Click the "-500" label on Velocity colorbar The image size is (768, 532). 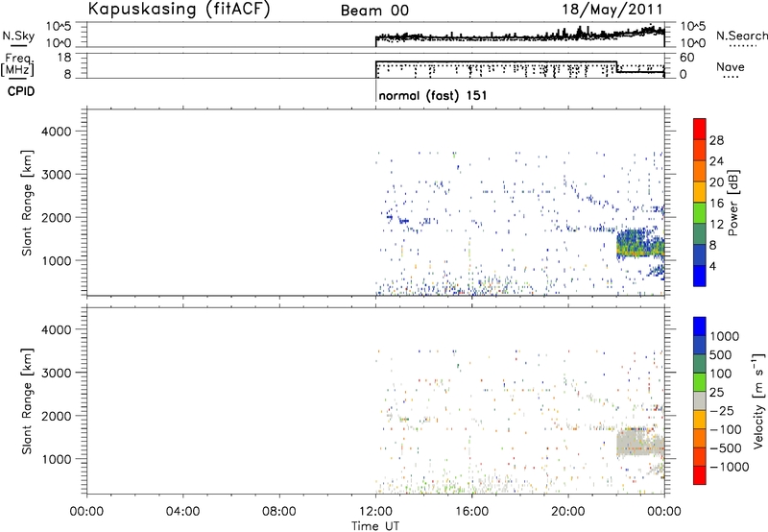tap(726, 448)
